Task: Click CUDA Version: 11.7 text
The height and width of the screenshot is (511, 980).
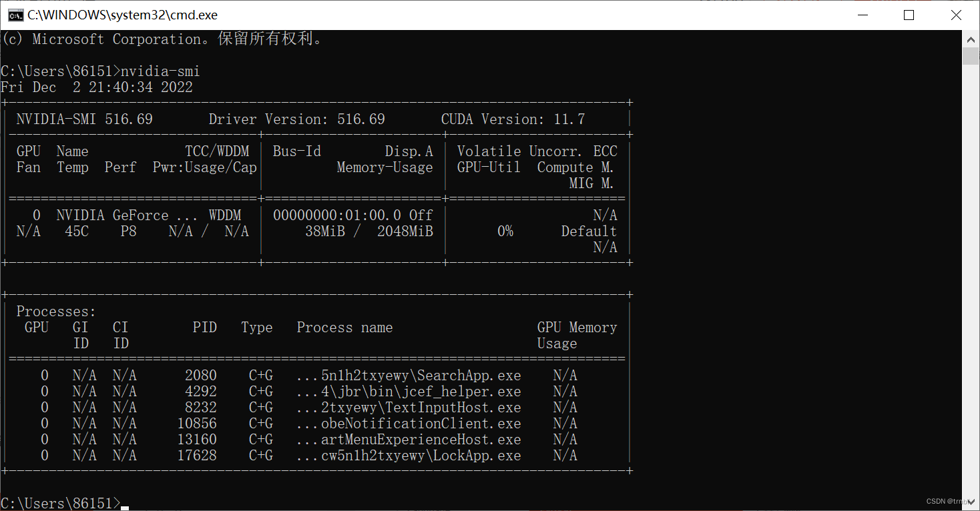Action: [513, 119]
